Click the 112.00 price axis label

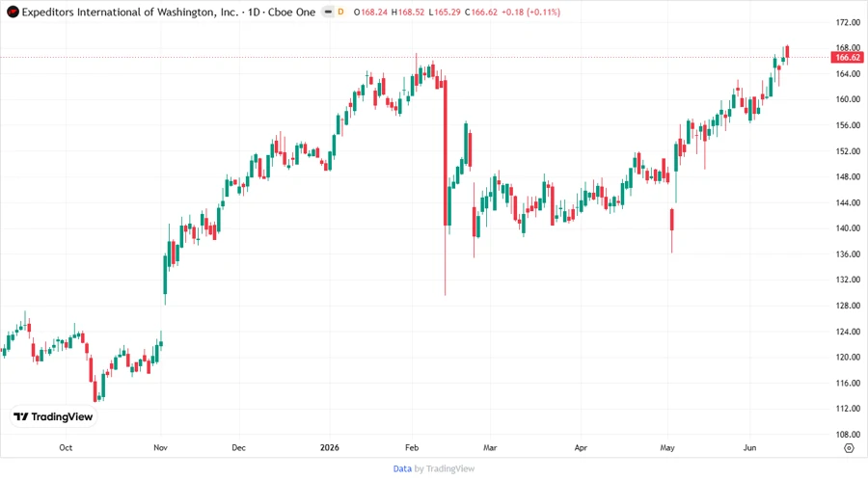848,409
